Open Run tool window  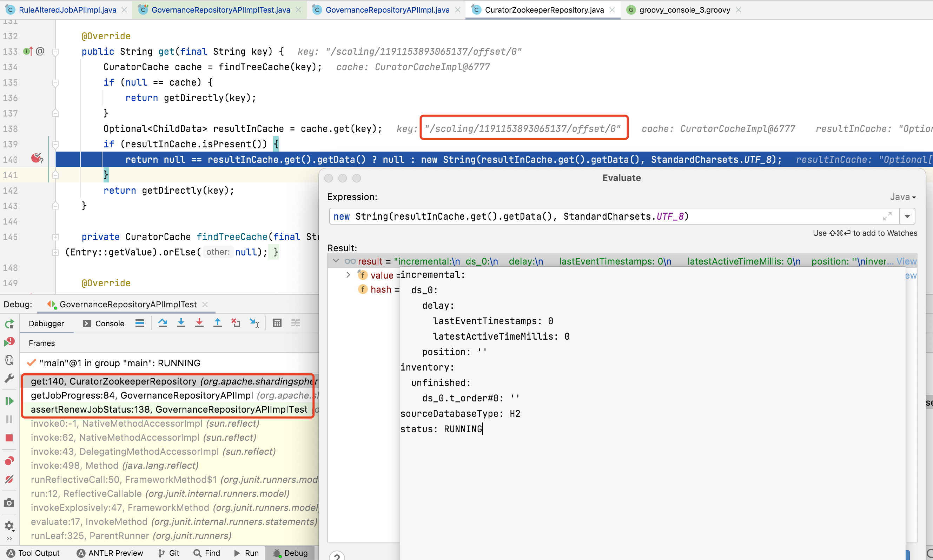point(246,553)
